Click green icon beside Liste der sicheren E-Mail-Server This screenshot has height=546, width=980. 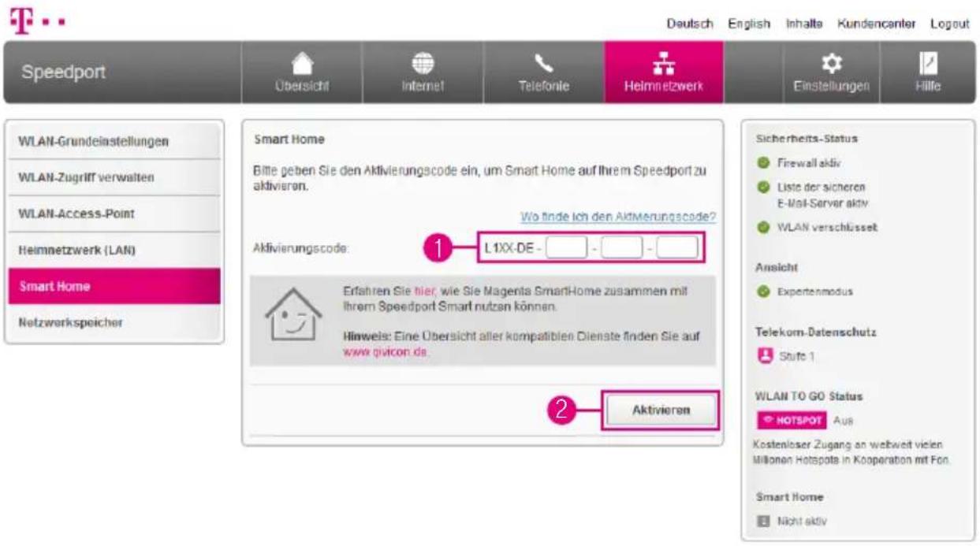[762, 187]
